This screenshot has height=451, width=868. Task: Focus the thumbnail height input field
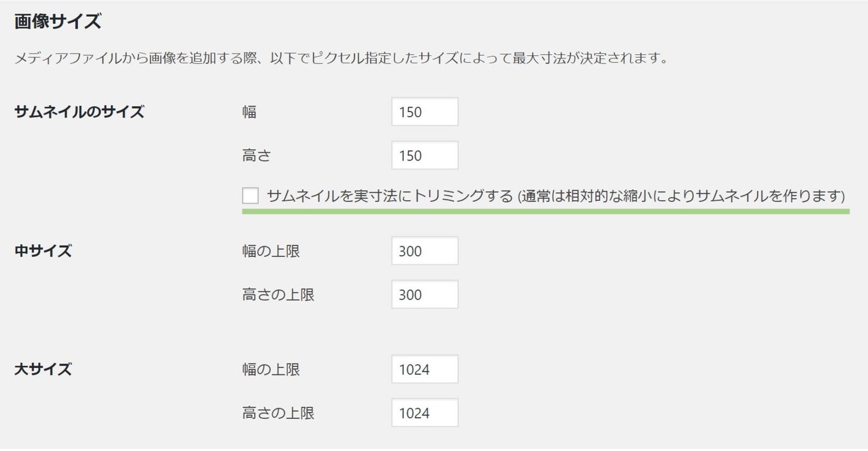click(x=425, y=155)
